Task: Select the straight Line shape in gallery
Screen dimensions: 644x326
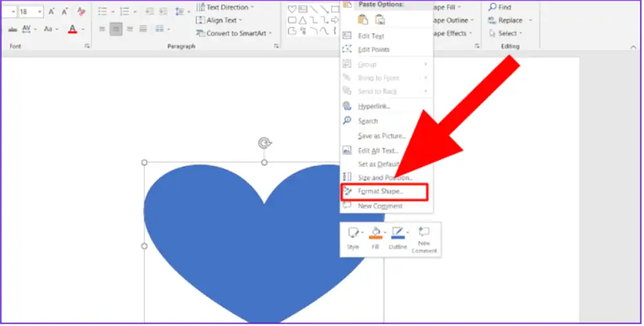Action: [x=314, y=9]
